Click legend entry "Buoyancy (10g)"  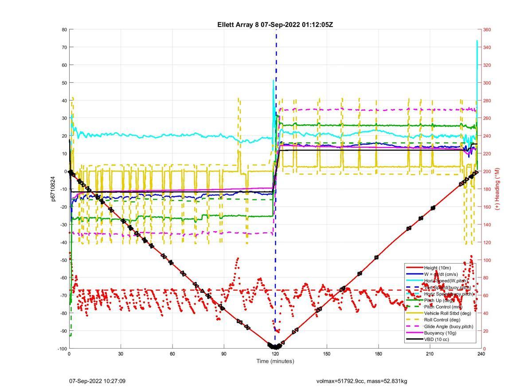440,333
